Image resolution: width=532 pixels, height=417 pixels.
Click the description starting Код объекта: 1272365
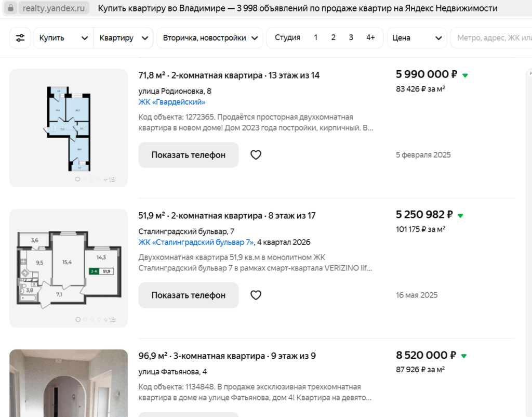[256, 122]
